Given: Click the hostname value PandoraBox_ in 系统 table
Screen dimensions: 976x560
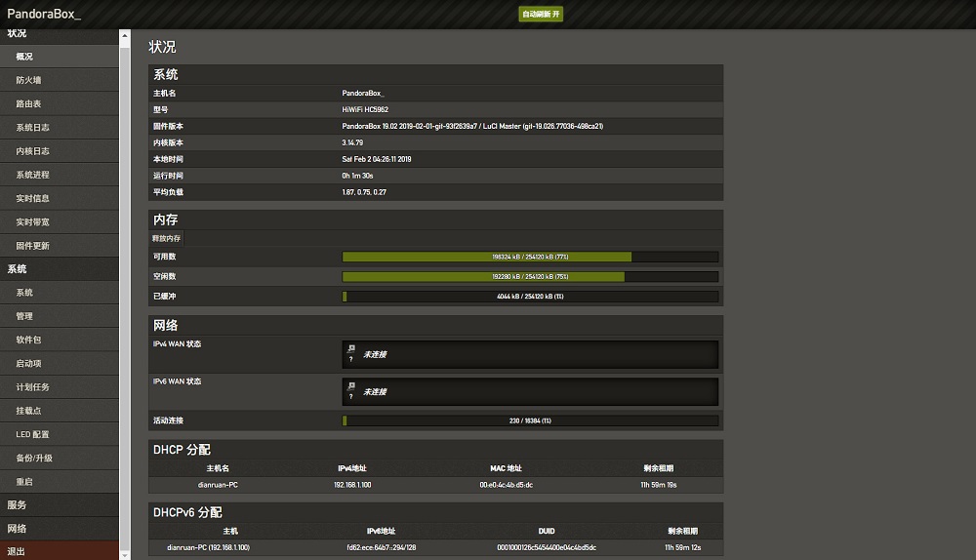Looking at the screenshot, I should [x=363, y=93].
